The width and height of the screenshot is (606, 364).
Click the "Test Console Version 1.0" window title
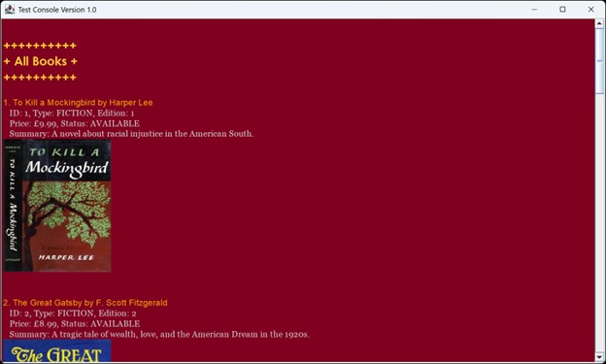[x=57, y=10]
